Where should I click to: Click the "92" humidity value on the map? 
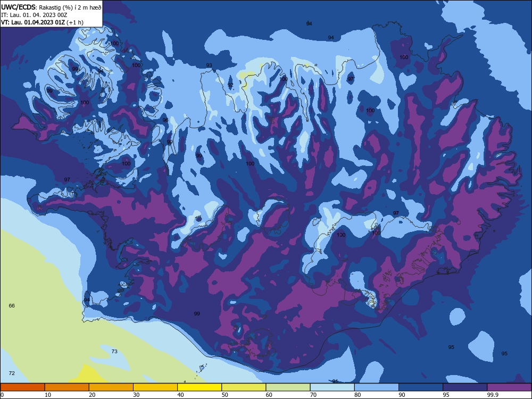[x=230, y=85]
